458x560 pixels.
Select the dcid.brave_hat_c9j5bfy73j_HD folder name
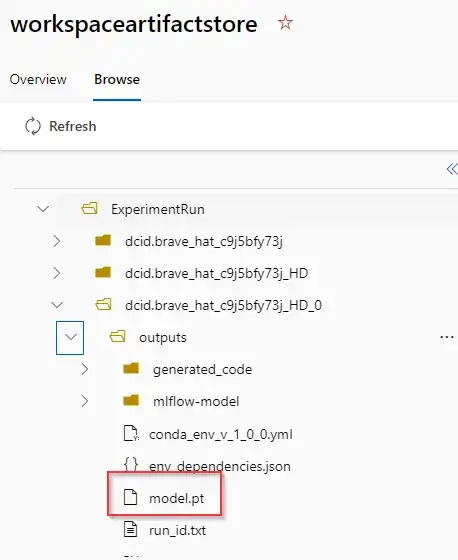pyautogui.click(x=216, y=274)
